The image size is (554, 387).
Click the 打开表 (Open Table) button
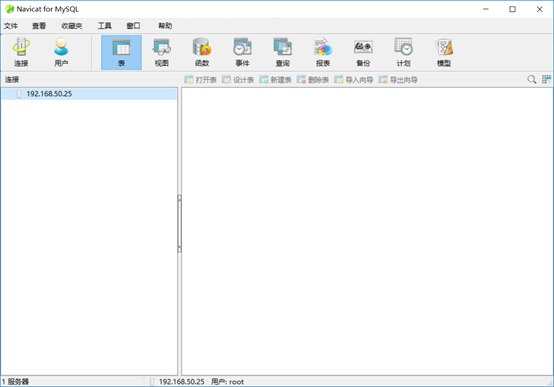pos(200,80)
